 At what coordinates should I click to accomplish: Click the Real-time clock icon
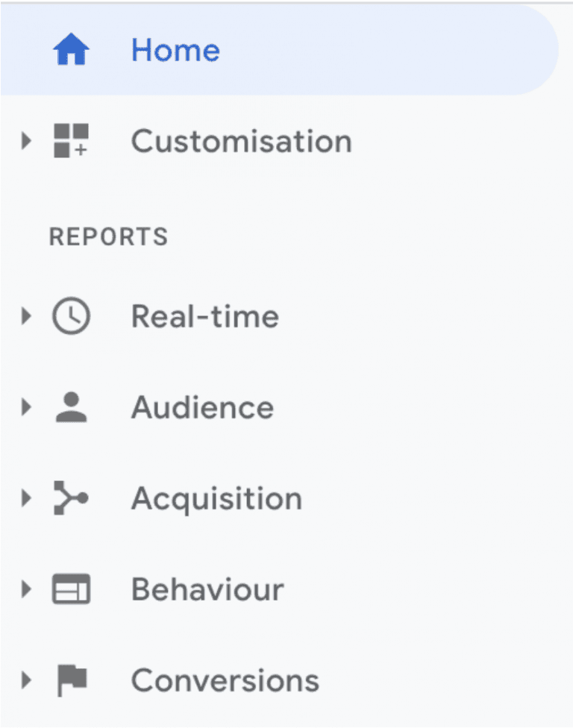(x=71, y=316)
